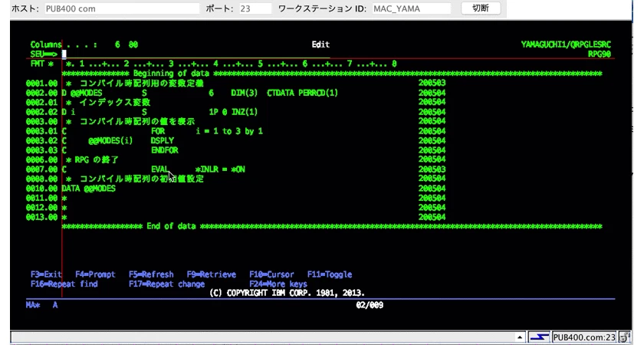Image resolution: width=644 pixels, height=345 pixels.
Task: Click the F5=Refresh function key label
Action: 151,274
